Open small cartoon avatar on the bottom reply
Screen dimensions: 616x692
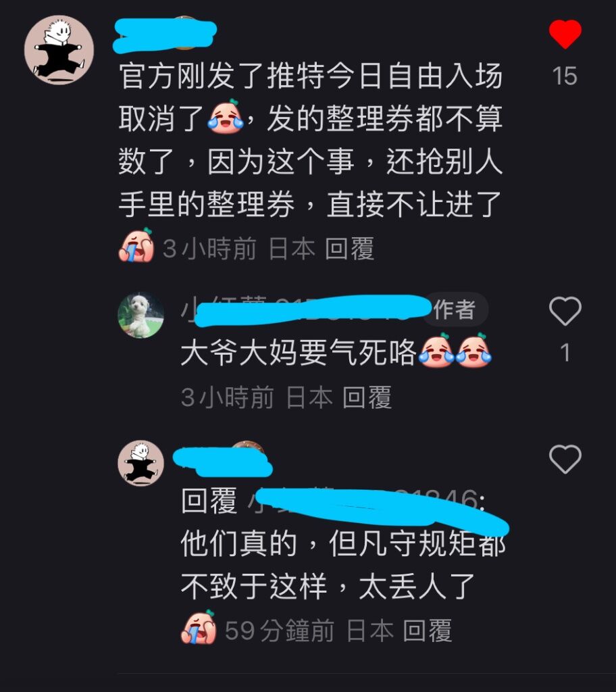click(x=140, y=463)
